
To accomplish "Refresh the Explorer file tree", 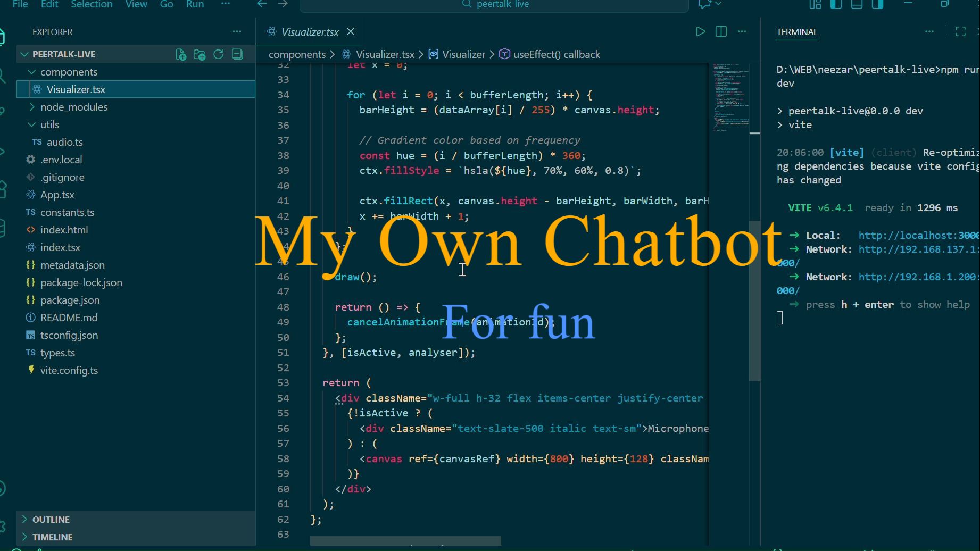I will pos(218,54).
